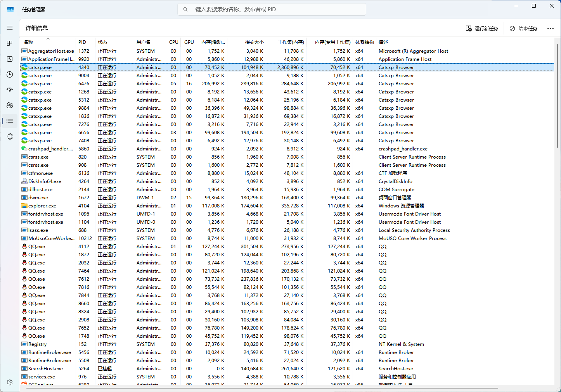Select csrss.exe with PID 820

pyautogui.click(x=287, y=157)
